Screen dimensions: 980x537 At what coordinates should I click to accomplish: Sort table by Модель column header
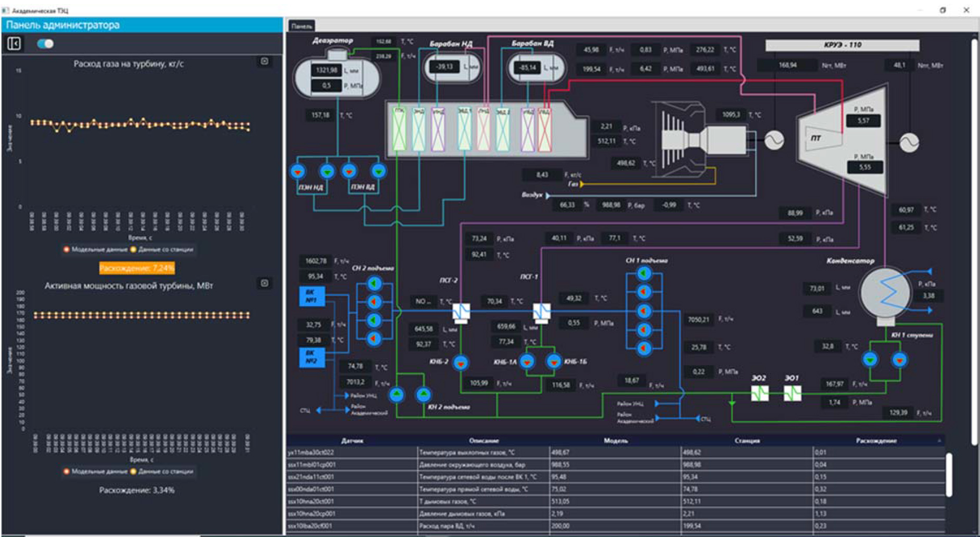tap(615, 441)
